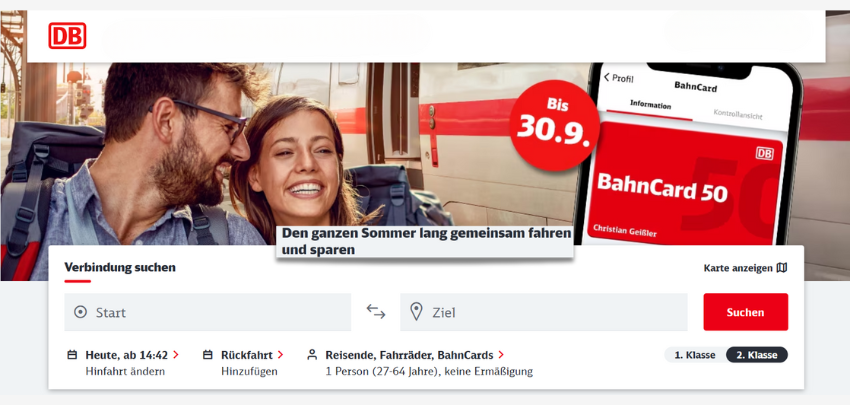Click the location pin icon in Ziel field
This screenshot has width=850, height=405.
point(416,312)
